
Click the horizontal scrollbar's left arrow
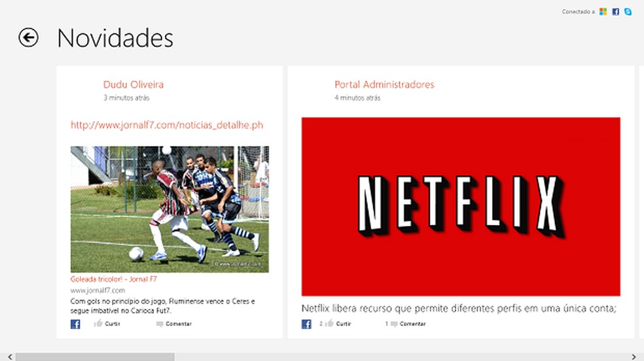click(x=10, y=357)
